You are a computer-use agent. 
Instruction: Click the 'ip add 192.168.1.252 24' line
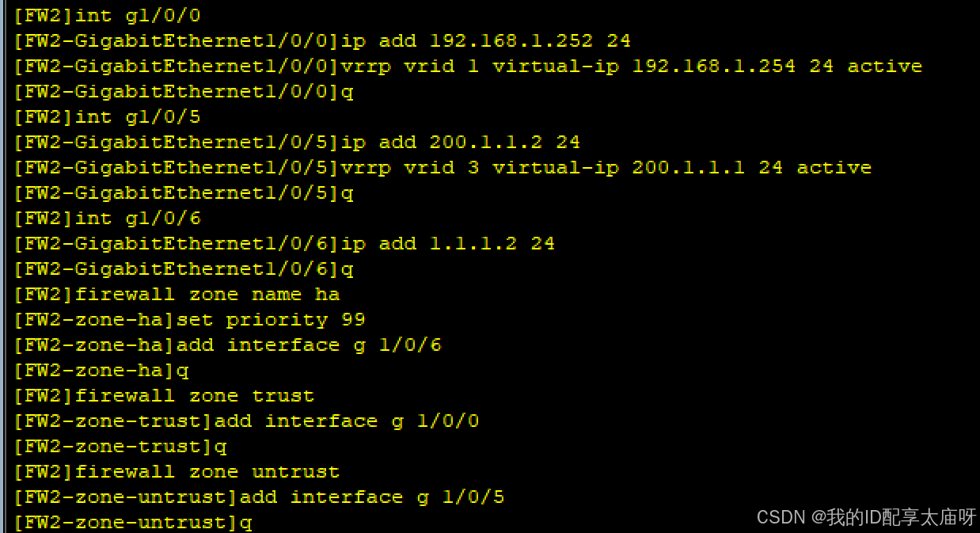pyautogui.click(x=322, y=41)
